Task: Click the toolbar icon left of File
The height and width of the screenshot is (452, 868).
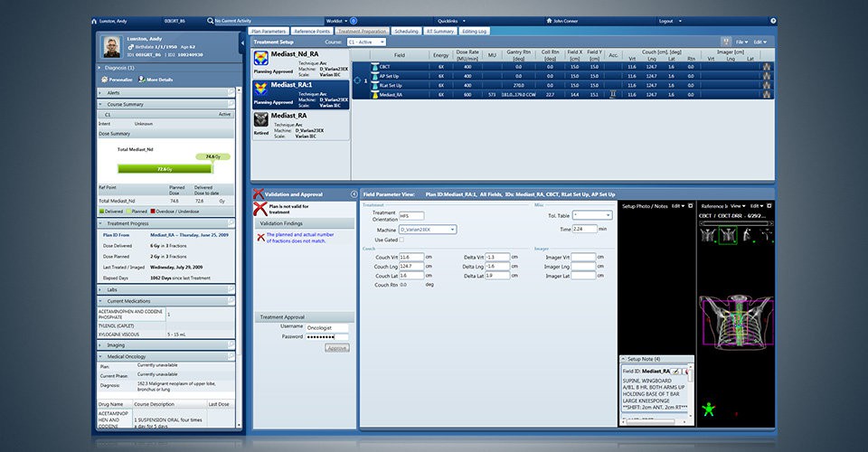Action: [x=726, y=42]
